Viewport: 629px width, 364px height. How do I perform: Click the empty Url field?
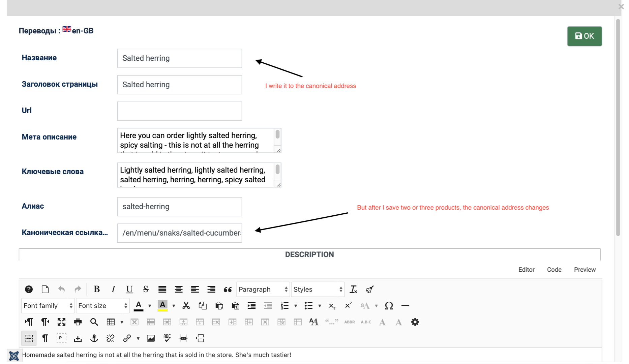point(180,111)
